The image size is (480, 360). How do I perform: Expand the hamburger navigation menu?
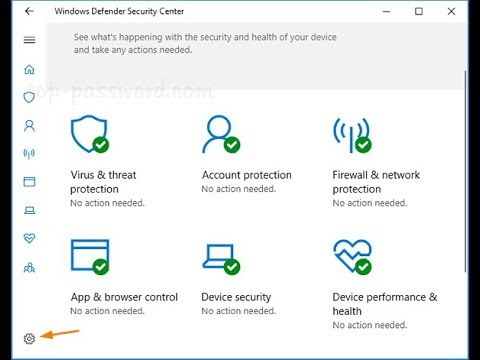click(29, 40)
